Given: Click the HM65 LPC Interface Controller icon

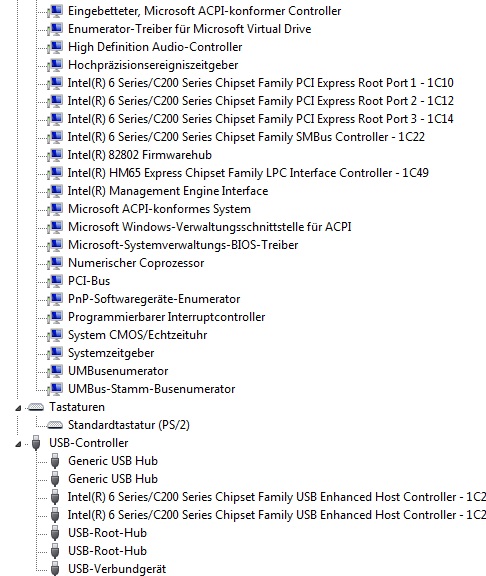Looking at the screenshot, I should [x=55, y=173].
